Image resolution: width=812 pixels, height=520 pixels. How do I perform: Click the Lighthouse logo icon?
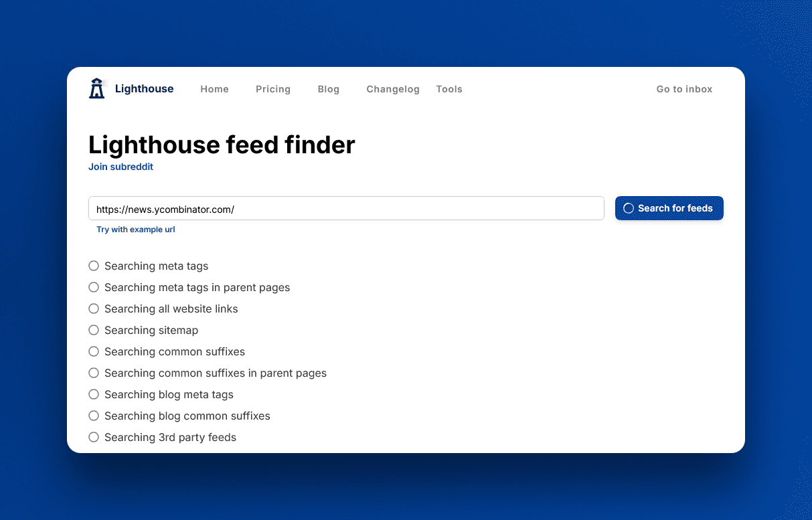[x=97, y=88]
